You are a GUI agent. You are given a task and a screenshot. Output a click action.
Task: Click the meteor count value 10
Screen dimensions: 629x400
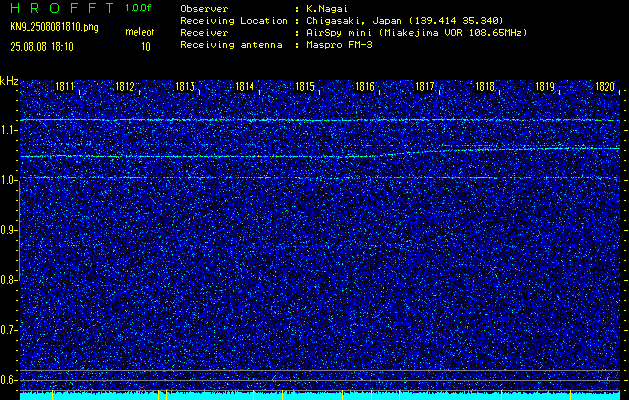coord(146,47)
